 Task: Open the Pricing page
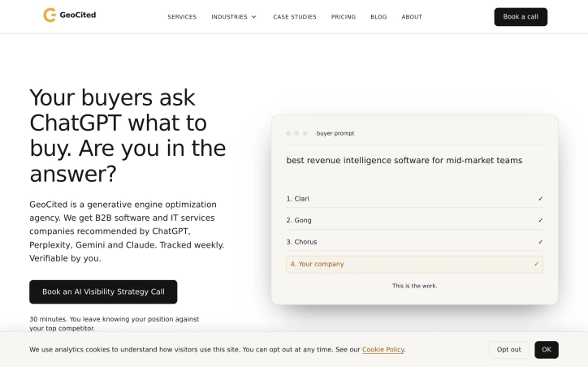(344, 17)
